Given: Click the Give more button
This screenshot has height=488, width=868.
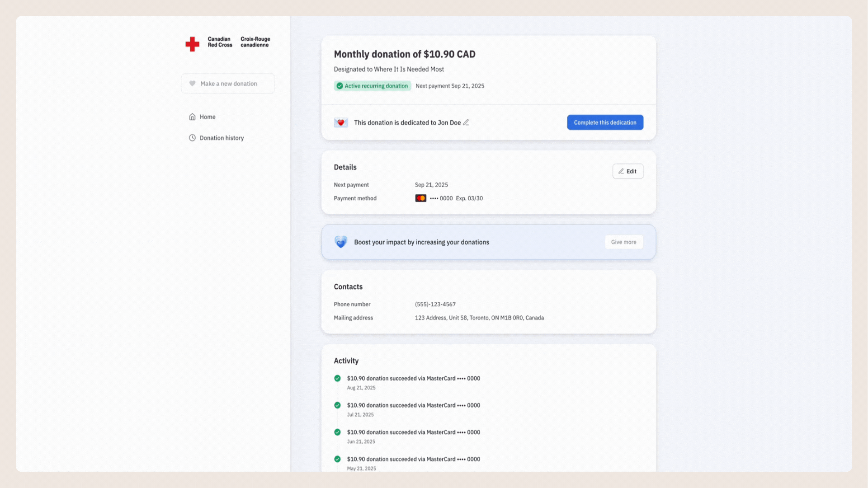Looking at the screenshot, I should pos(624,242).
